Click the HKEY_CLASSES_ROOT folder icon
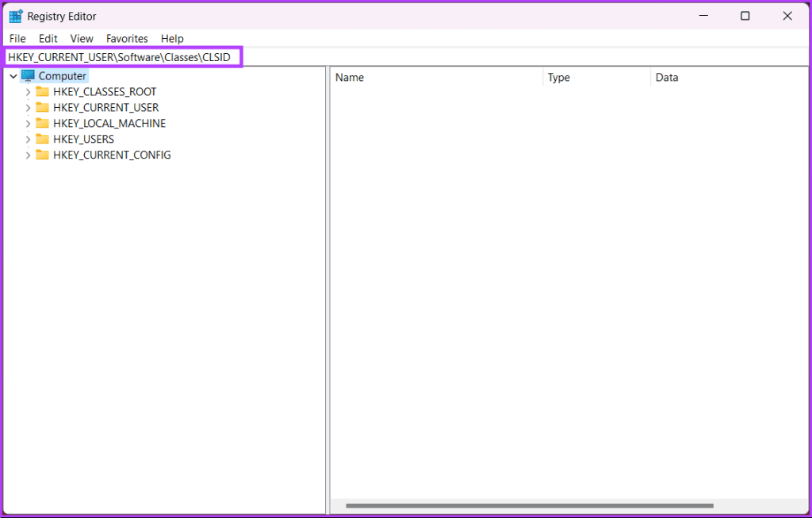This screenshot has height=518, width=812. click(x=43, y=91)
